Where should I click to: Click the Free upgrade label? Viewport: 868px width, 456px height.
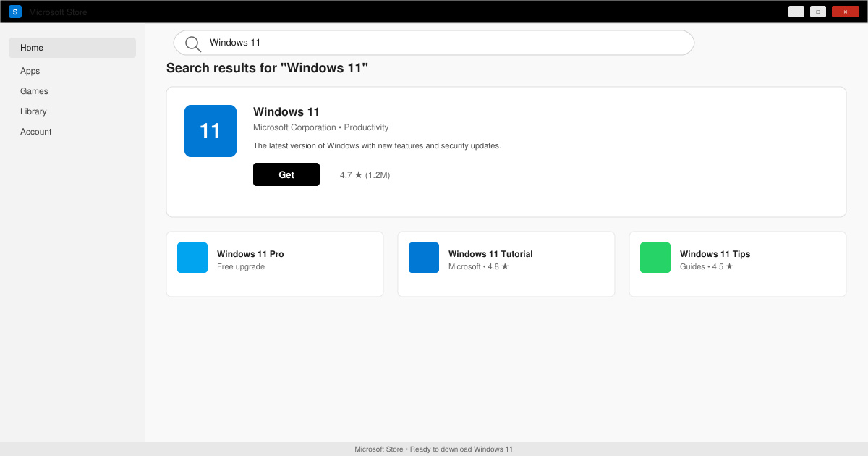(x=241, y=267)
